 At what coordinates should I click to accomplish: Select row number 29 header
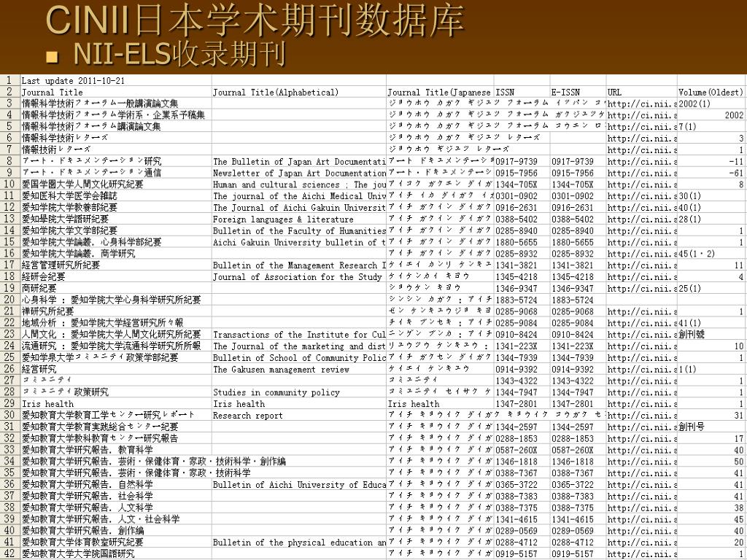pos(10,403)
